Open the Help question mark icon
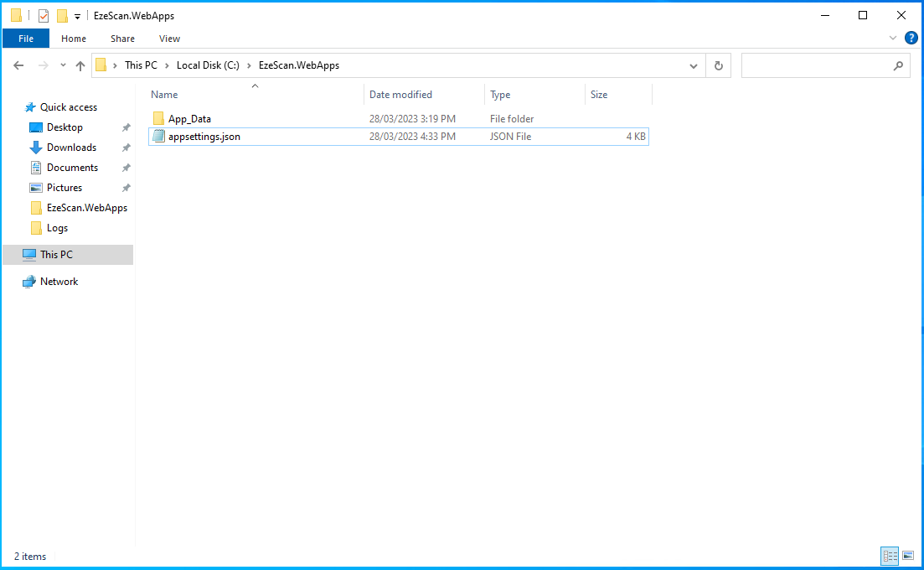Viewport: 924px width, 570px height. [911, 38]
